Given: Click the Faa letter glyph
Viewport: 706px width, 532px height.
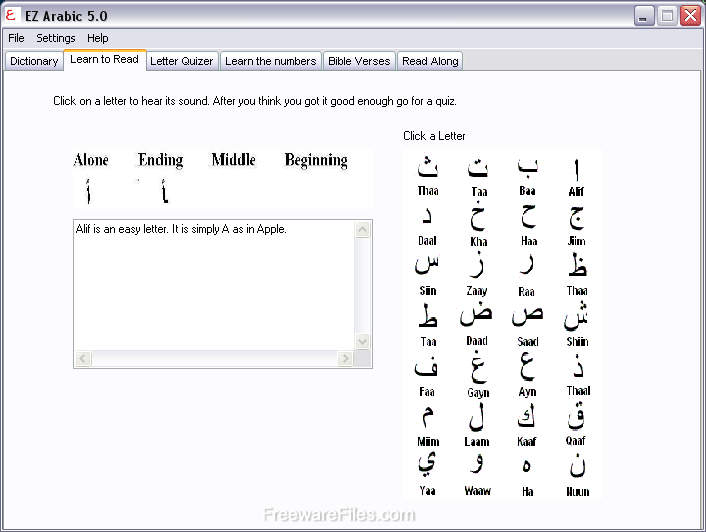Looking at the screenshot, I should coord(426,366).
